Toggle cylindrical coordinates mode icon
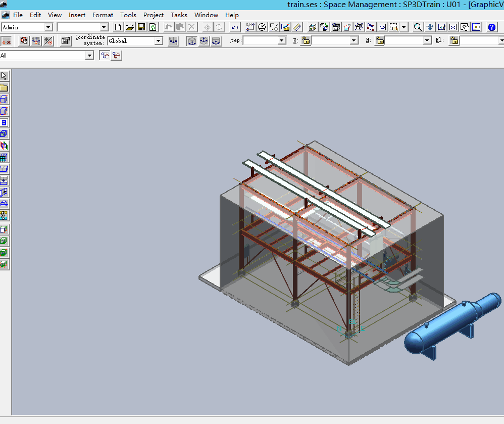Viewport: 504px width, 424px height. (216, 41)
